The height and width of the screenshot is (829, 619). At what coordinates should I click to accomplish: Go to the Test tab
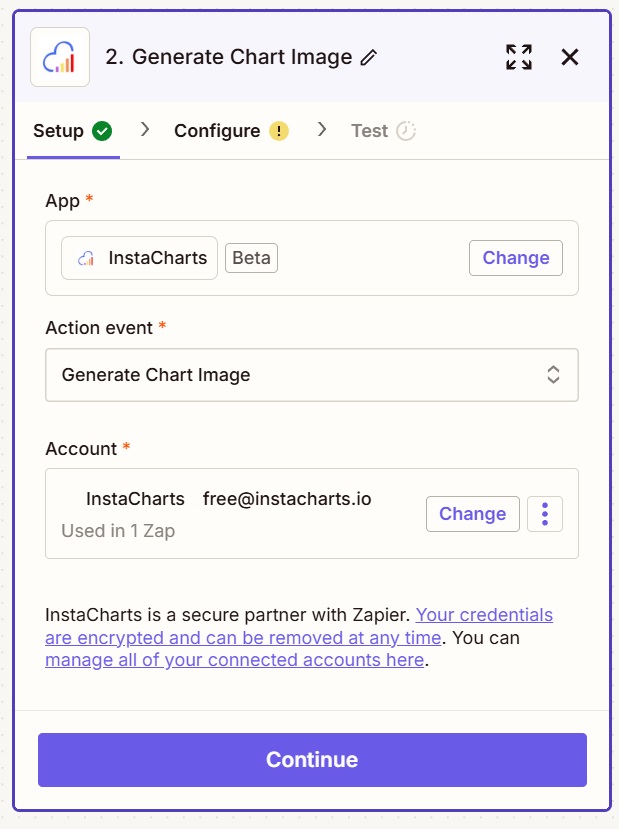383,131
